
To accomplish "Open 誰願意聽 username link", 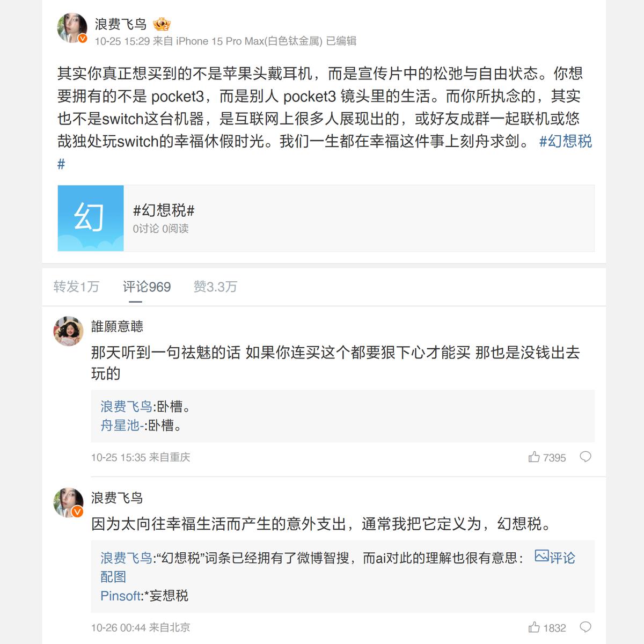I will click(117, 326).
